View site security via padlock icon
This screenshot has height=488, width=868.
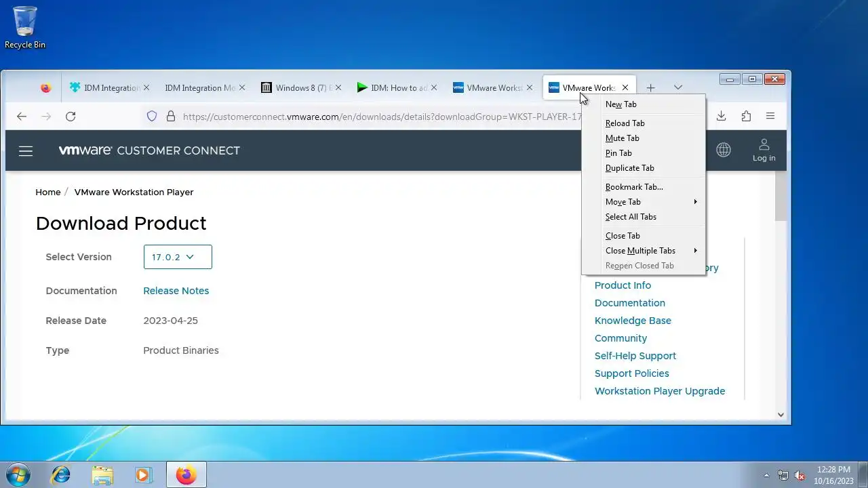tap(171, 117)
